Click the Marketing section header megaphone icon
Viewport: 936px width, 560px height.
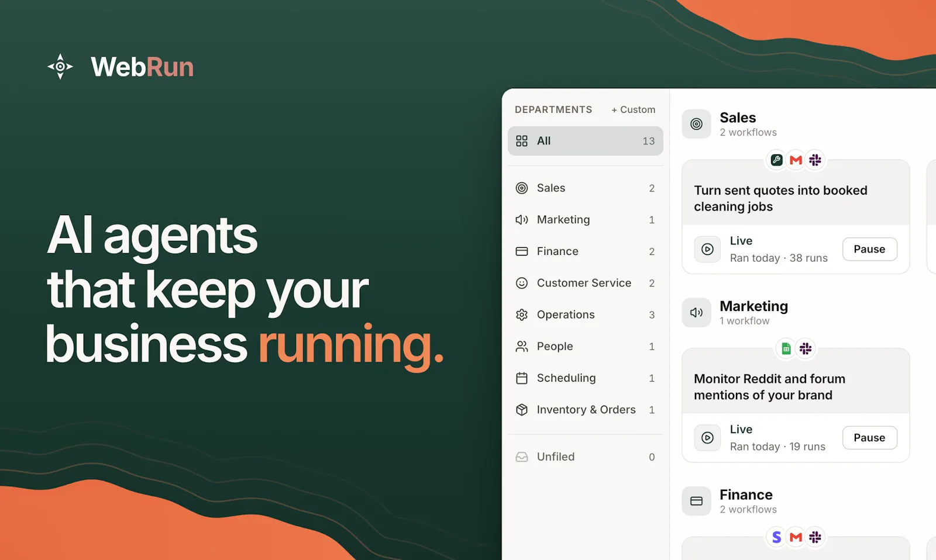click(696, 313)
